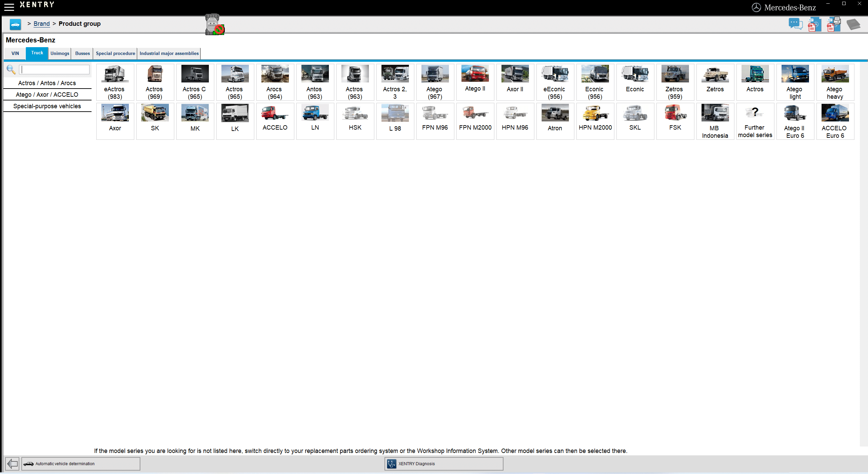Select the MK model series
868x474 pixels.
pos(195,121)
